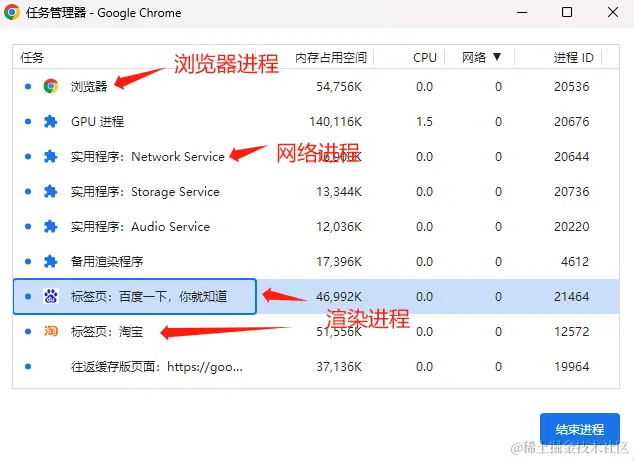Click memory value 140,116K
Image resolution: width=634 pixels, height=460 pixels.
click(x=336, y=121)
